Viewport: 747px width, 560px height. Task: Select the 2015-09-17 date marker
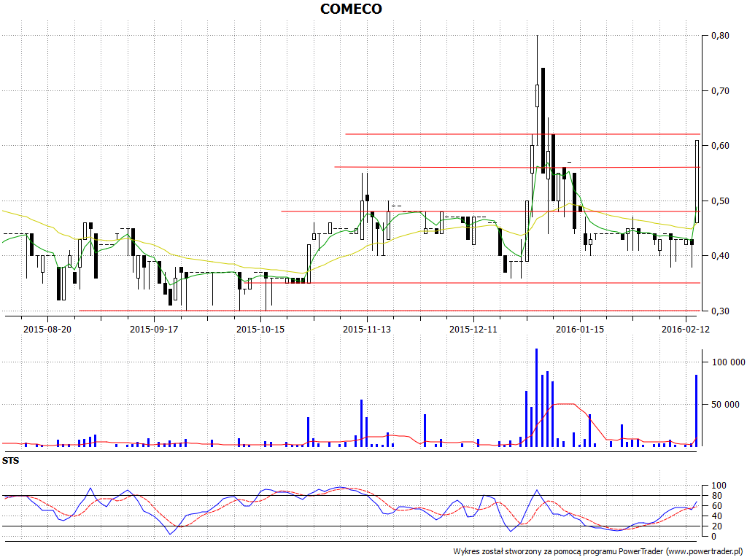[154, 329]
